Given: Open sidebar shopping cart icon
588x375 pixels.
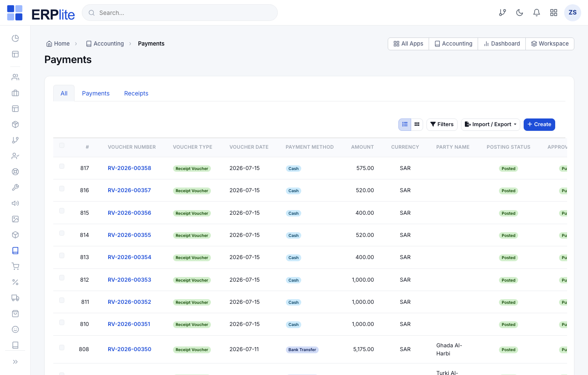Looking at the screenshot, I should click(15, 266).
